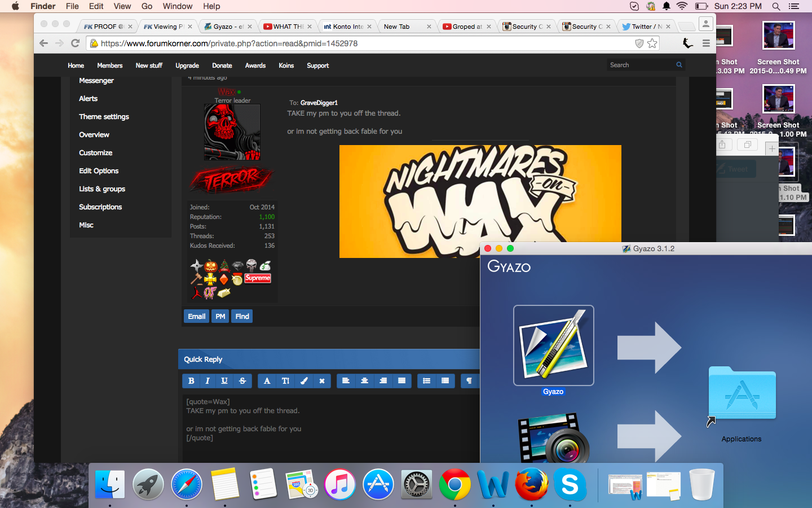Open the text size option in editor
Image resolution: width=812 pixels, height=508 pixels.
pos(285,381)
